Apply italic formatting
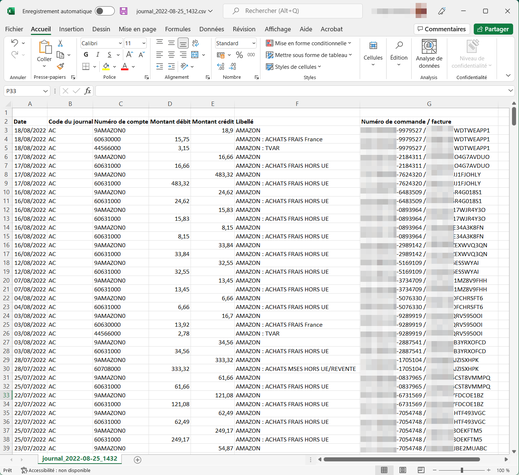The width and height of the screenshot is (519, 475). click(x=97, y=55)
